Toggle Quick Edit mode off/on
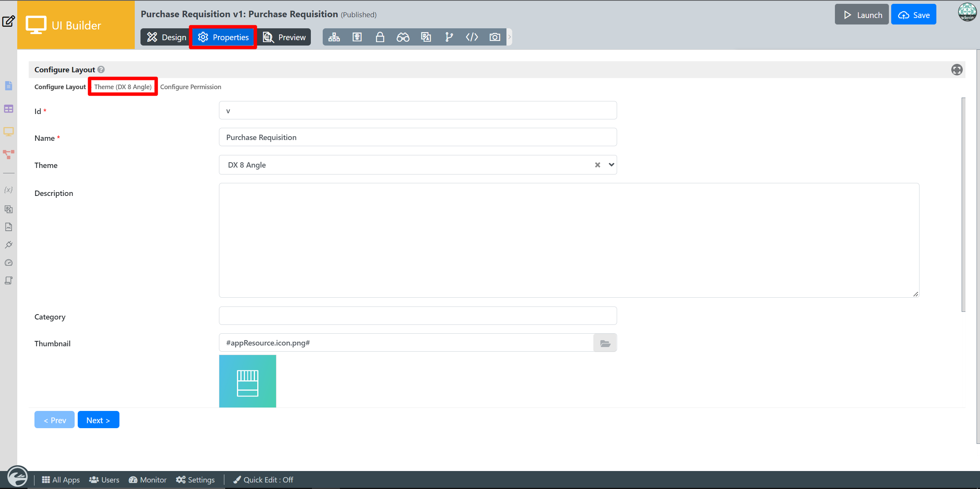 [263, 480]
